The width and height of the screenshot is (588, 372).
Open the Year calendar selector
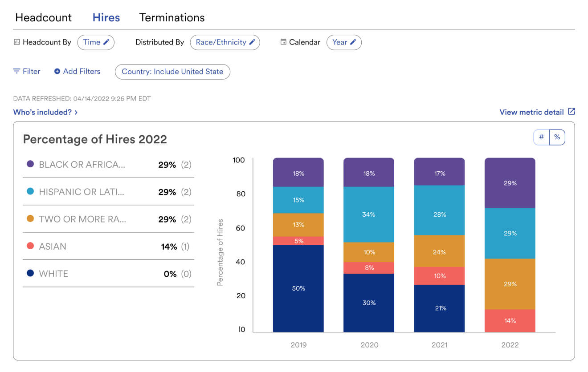(343, 42)
